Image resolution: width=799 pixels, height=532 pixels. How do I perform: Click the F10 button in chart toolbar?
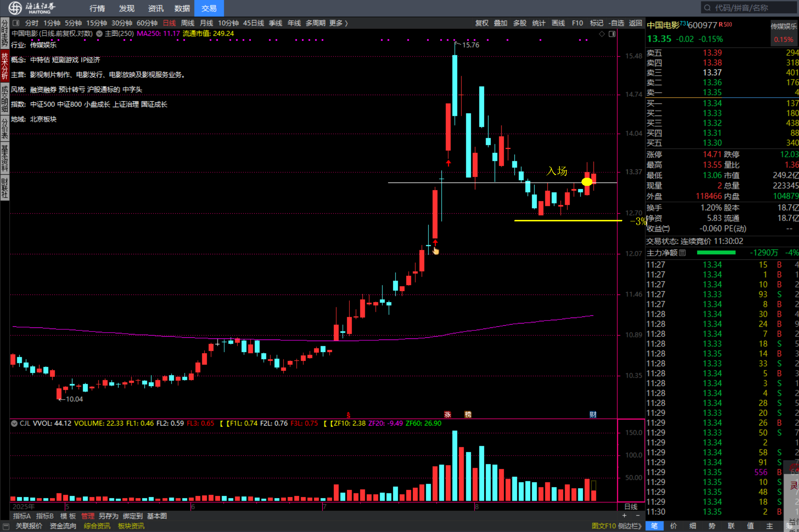pos(577,23)
